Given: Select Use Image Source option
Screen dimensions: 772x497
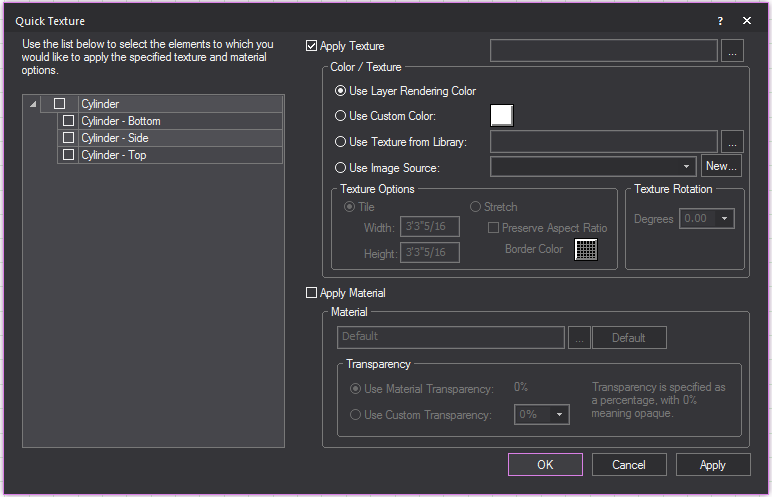Looking at the screenshot, I should click(x=341, y=167).
